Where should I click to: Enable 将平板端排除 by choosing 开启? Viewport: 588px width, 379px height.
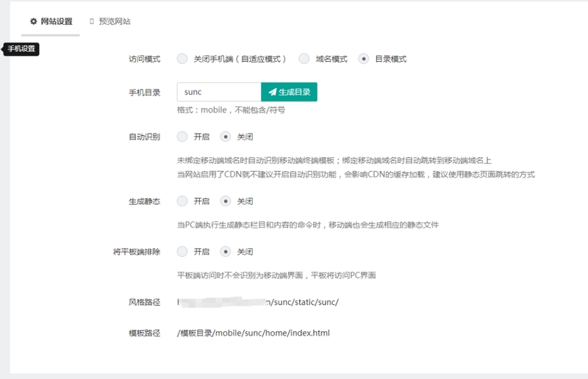[182, 251]
